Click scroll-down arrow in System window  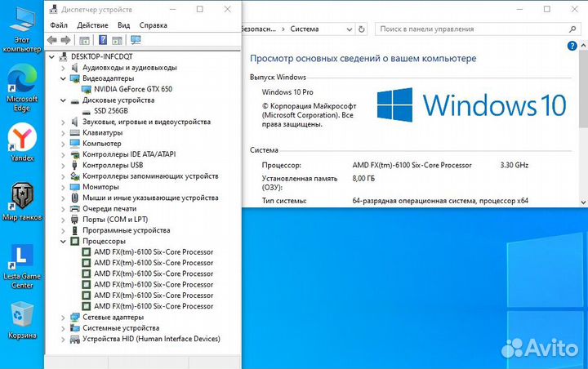coord(583,202)
